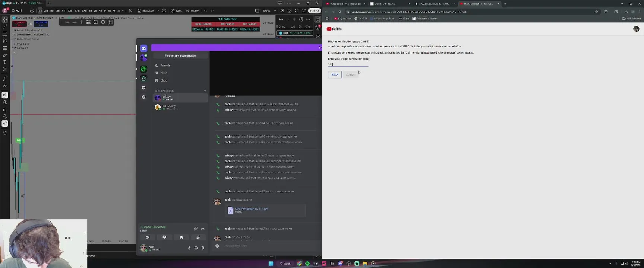Switch to the Video details YouTube Studio tab
Screen dimensions: 644x268
[345, 4]
